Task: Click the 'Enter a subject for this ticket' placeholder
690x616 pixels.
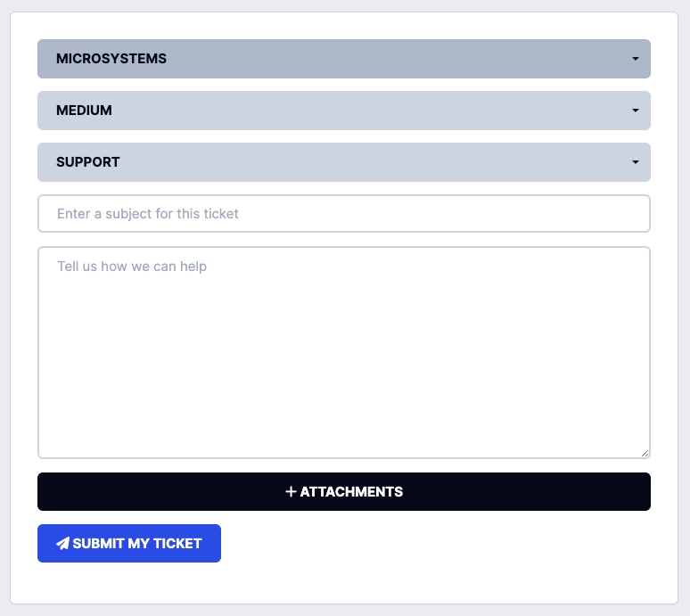Action: coord(148,214)
